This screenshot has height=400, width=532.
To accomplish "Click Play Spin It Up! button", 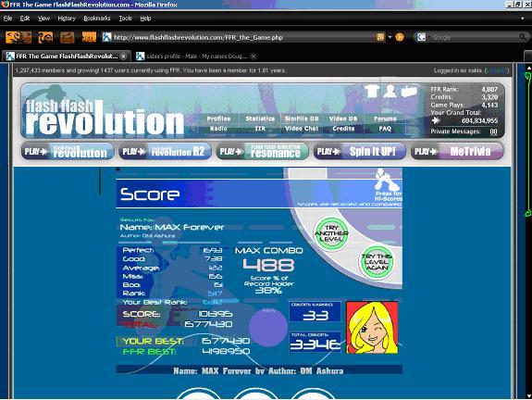I will 360,151.
